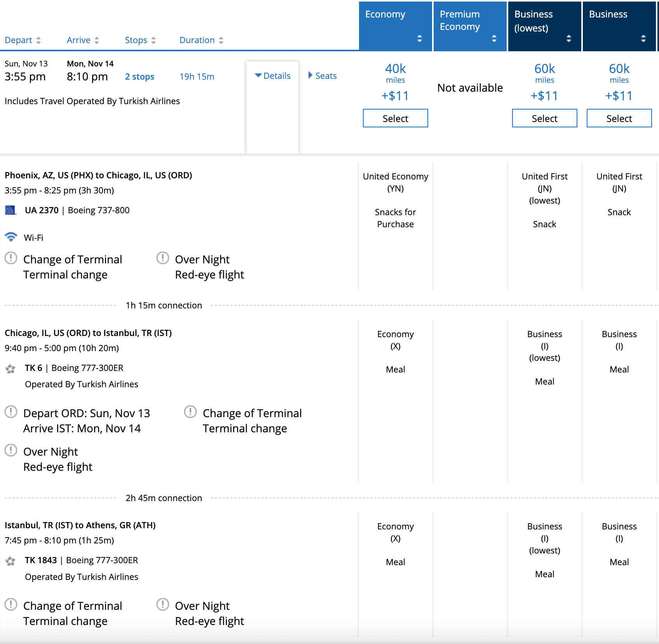The width and height of the screenshot is (659, 644).
Task: Sort flights by Depart time
Action: [x=23, y=40]
